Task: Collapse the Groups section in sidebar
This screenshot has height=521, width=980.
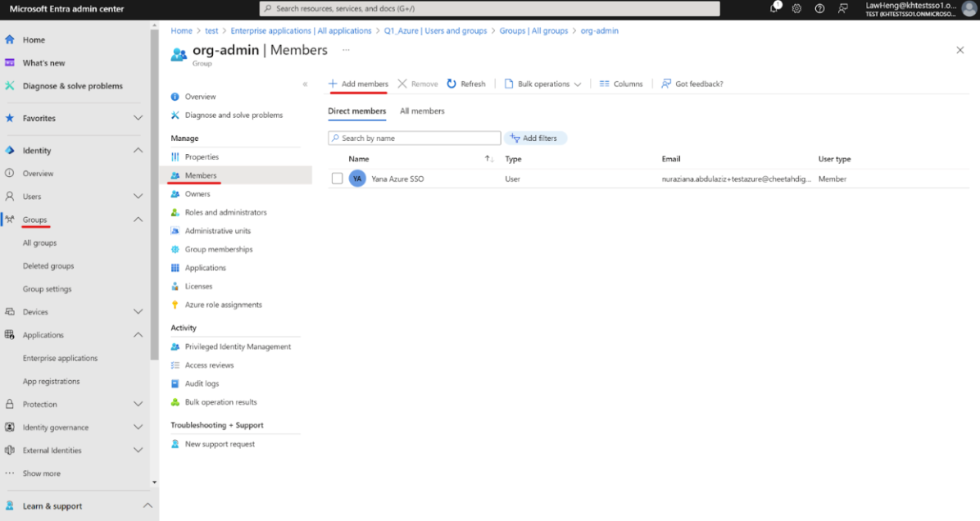Action: (138, 220)
